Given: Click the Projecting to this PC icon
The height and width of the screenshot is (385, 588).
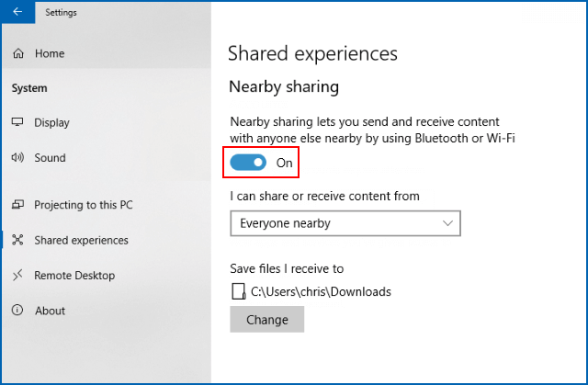Looking at the screenshot, I should tap(18, 205).
